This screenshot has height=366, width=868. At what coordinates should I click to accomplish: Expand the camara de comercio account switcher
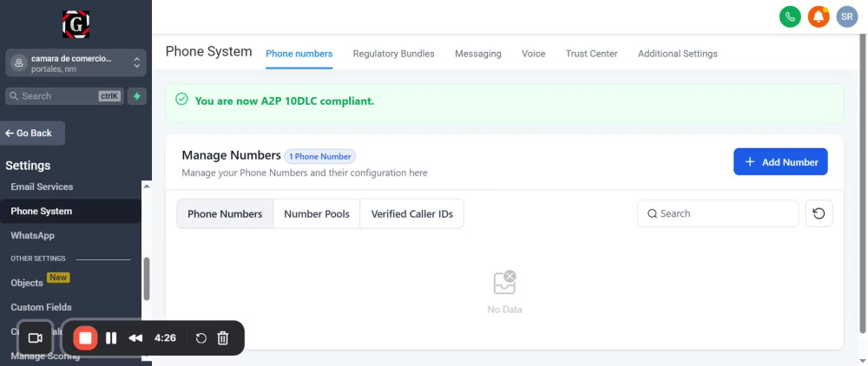(76, 63)
